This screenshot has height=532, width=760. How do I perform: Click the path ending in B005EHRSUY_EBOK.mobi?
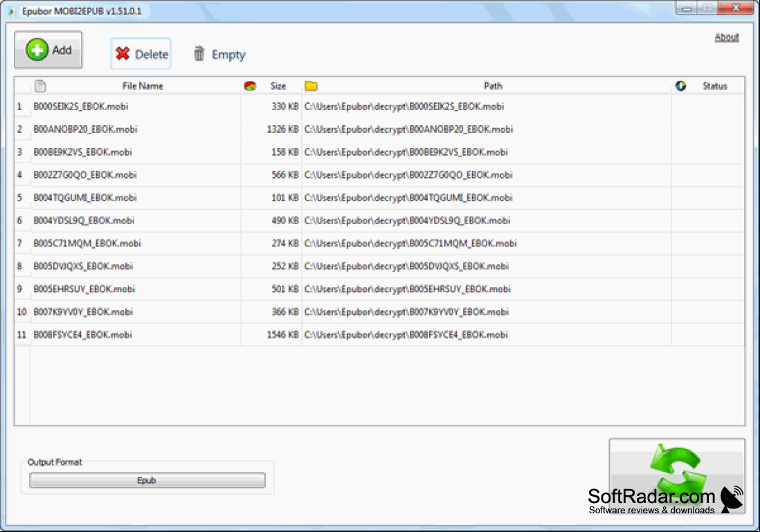point(408,288)
